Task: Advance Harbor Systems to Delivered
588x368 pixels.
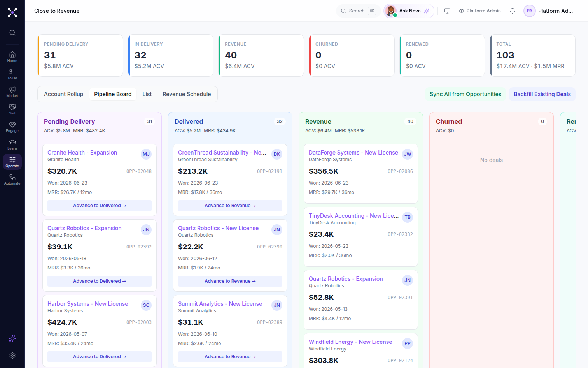Action: coord(100,357)
